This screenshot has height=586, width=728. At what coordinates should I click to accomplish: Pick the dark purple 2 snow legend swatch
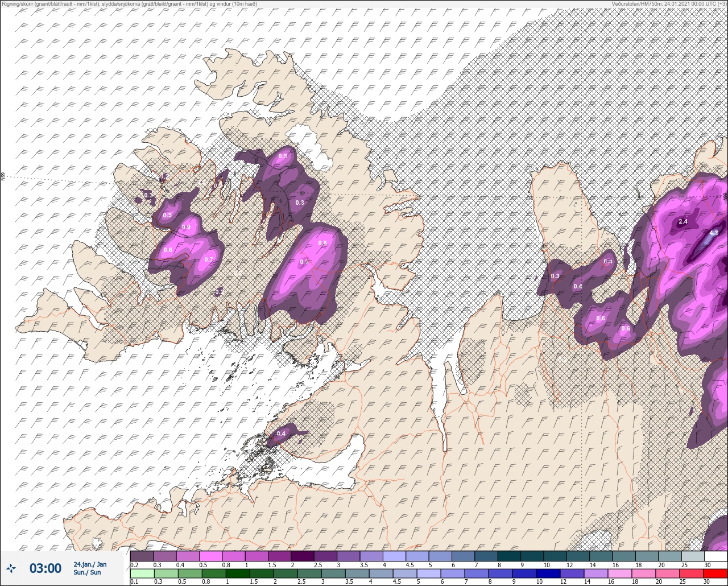(x=303, y=556)
